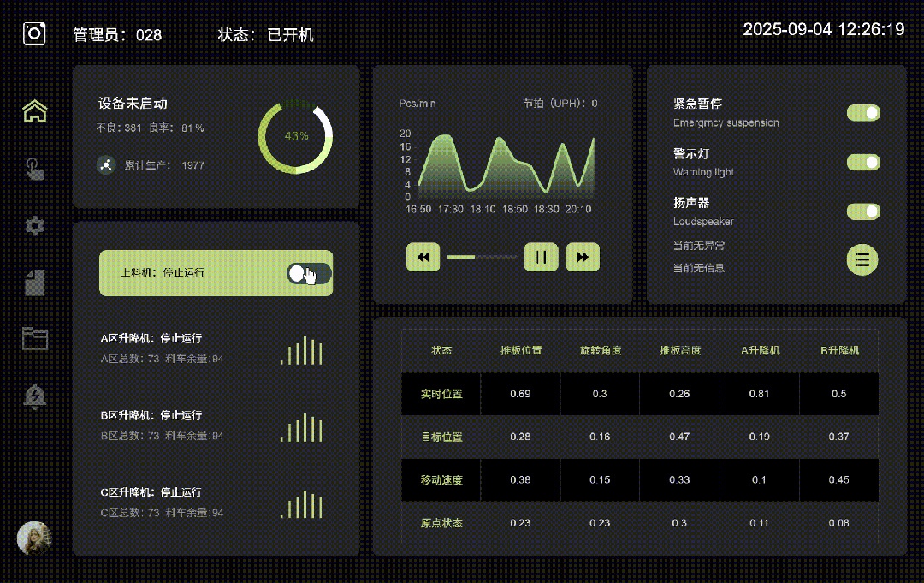The height and width of the screenshot is (583, 924).
Task: Click the 43% circular progress ring
Action: 296,137
